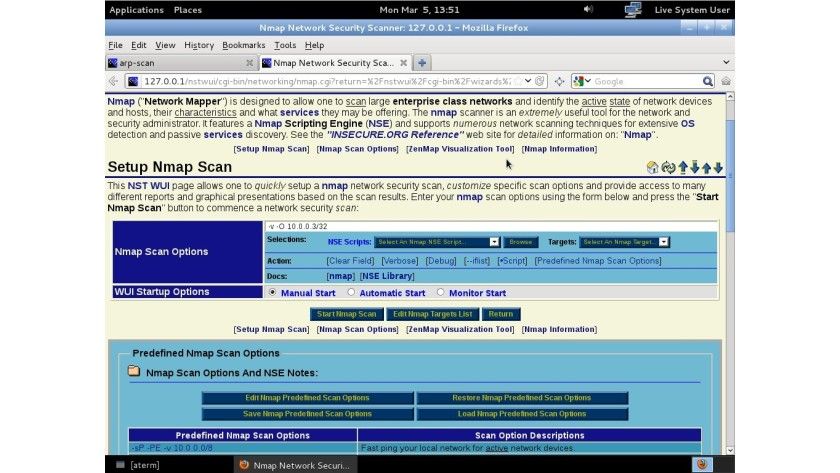The width and height of the screenshot is (840, 473).
Task: Open the NSE Scripts selection dropdown
Action: [437, 242]
